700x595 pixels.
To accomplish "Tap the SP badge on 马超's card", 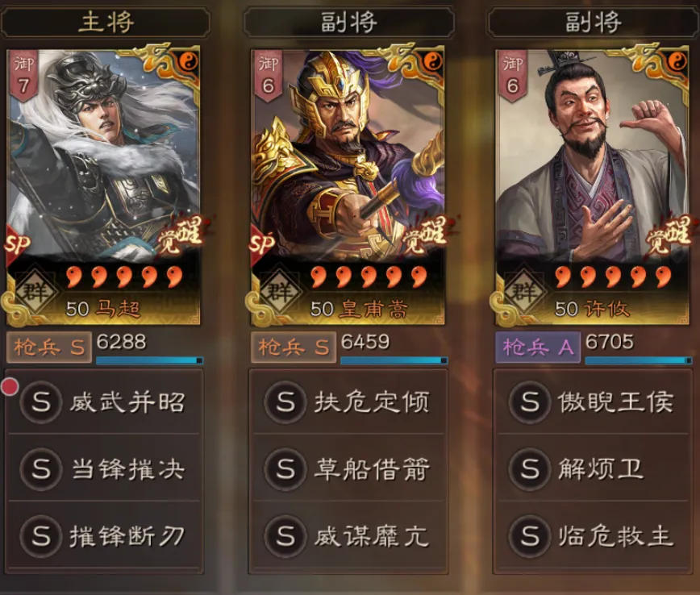I will point(17,244).
